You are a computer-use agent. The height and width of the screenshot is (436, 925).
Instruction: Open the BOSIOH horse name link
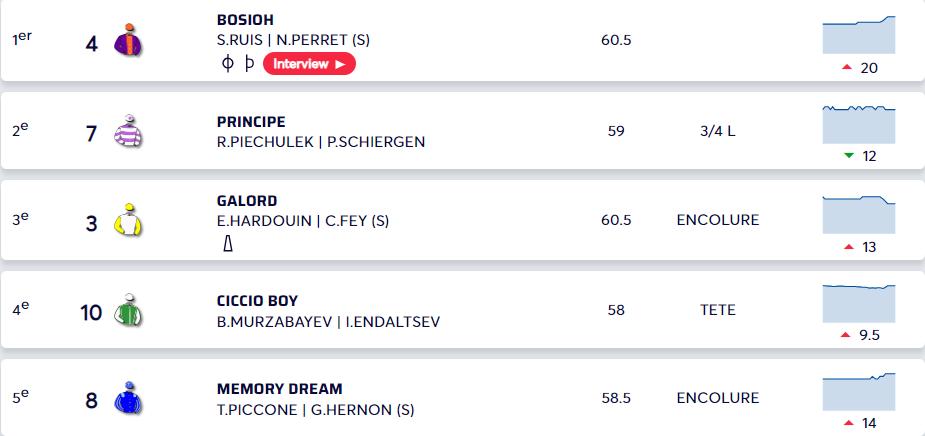[245, 20]
